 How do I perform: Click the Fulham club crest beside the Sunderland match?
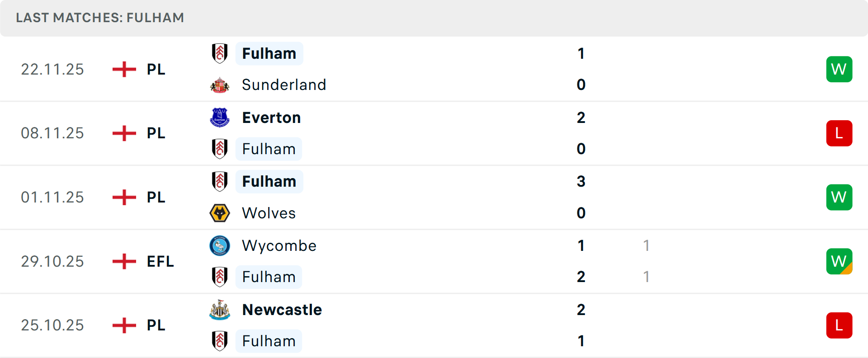220,53
